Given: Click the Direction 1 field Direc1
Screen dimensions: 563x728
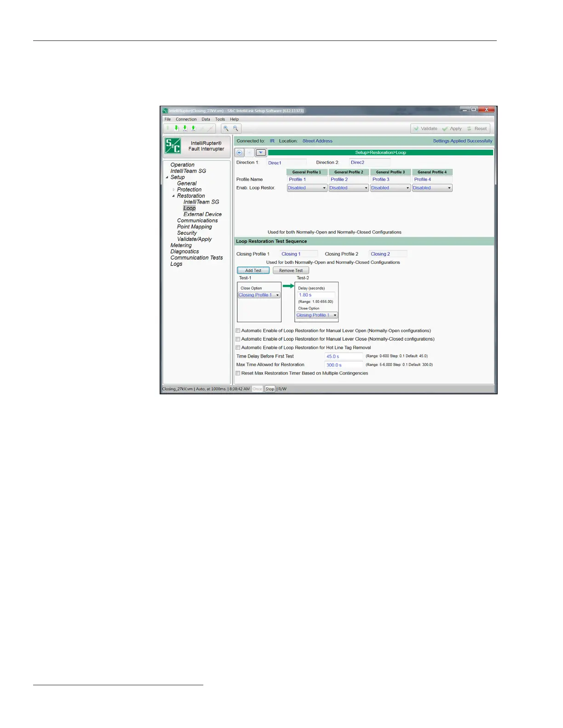Looking at the screenshot, I should tap(286, 163).
